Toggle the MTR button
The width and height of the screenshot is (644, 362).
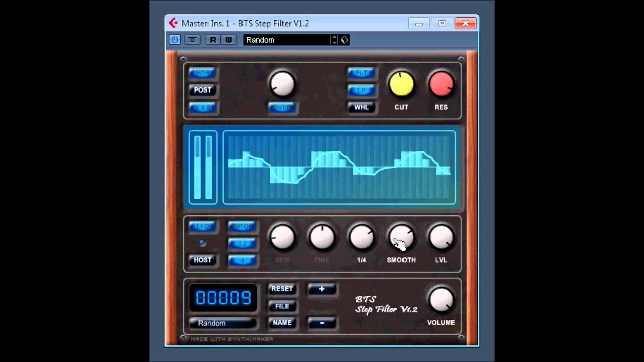click(x=203, y=73)
